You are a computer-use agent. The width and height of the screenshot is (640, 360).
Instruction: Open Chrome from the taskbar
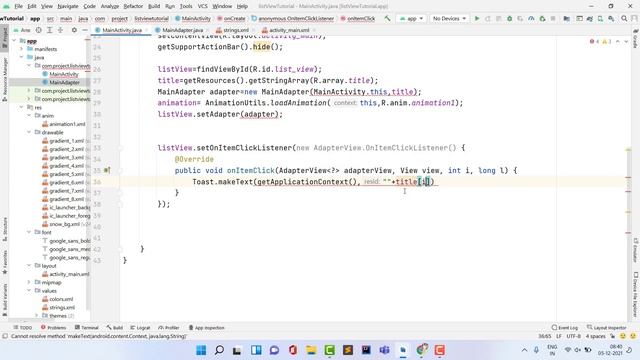(422, 350)
